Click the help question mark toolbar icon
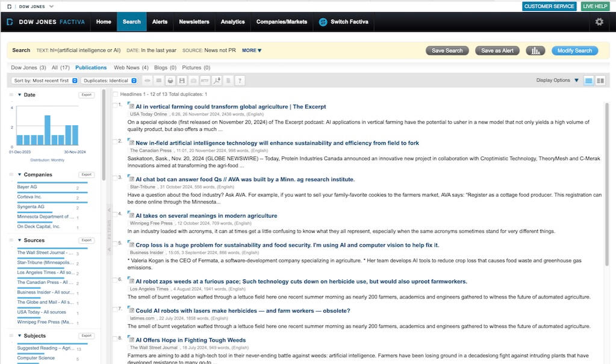This screenshot has height=364, width=616. click(x=240, y=81)
